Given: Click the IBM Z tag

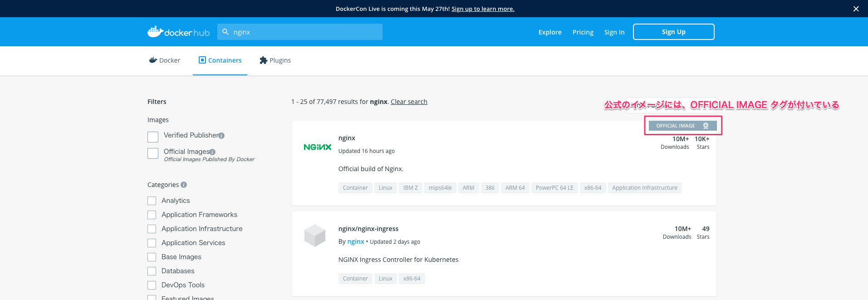Looking at the screenshot, I should (x=411, y=188).
